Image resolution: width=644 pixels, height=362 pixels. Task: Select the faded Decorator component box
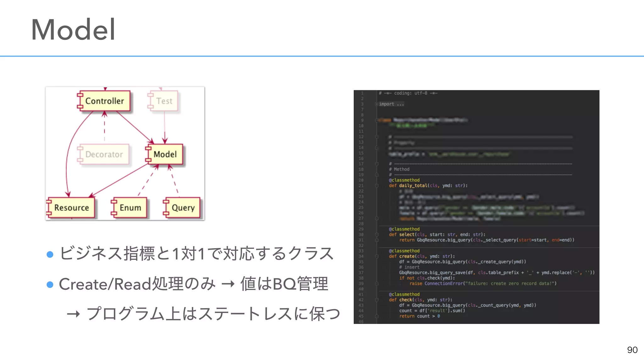[x=103, y=154]
